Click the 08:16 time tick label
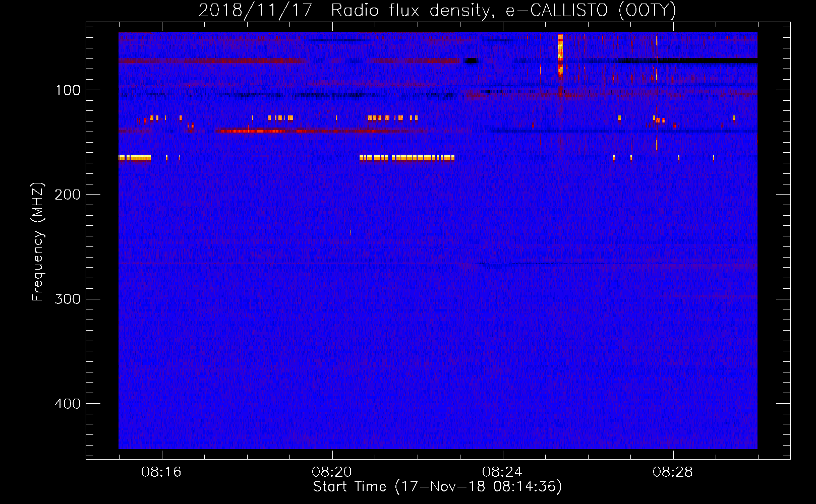Viewport: 816px width, 504px height. click(x=161, y=472)
